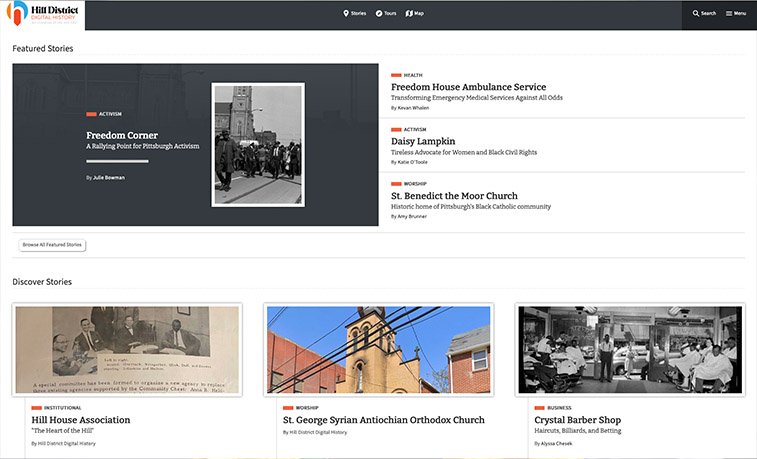Screen dimensions: 757x459
Task: Click subtitle Transforming Emergency Medical Services Against All Odds
Action: pyautogui.click(x=477, y=97)
